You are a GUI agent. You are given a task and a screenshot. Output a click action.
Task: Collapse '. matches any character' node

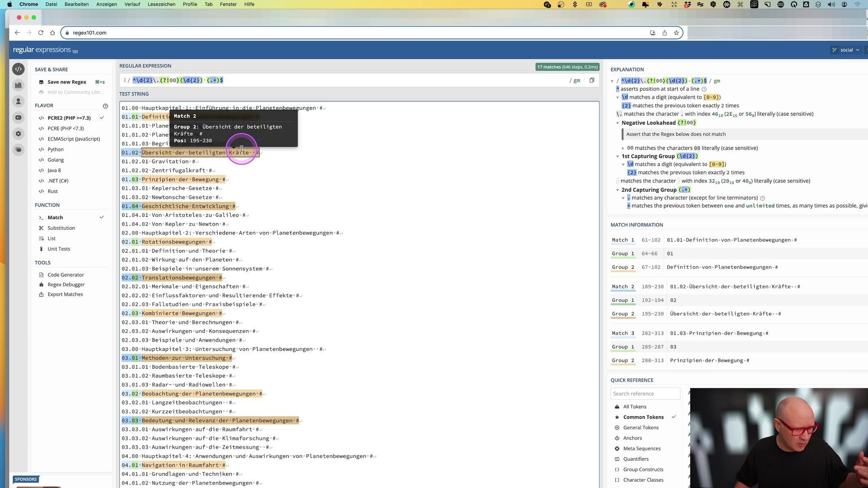623,198
